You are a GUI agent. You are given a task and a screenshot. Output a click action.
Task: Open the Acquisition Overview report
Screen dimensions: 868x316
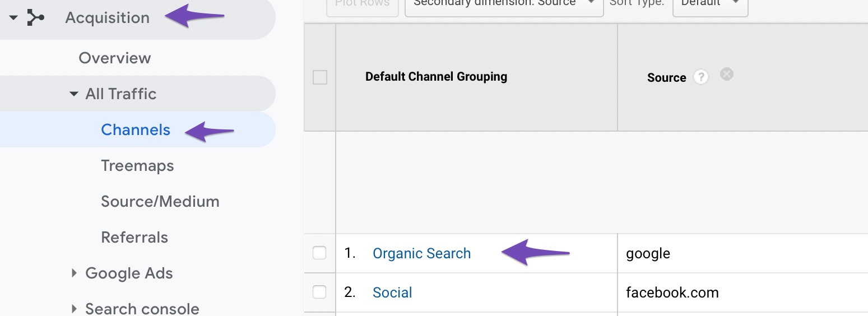click(115, 58)
